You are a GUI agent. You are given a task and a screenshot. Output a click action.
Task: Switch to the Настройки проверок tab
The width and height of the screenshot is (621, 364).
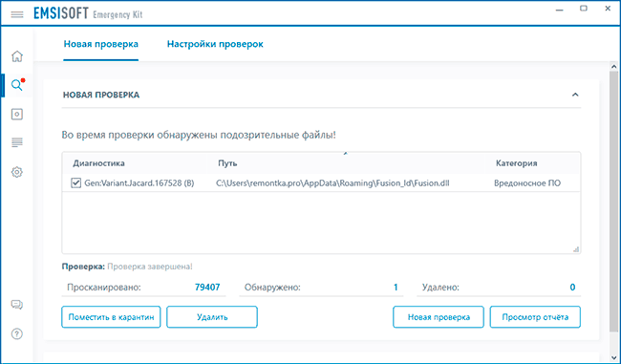(x=215, y=44)
